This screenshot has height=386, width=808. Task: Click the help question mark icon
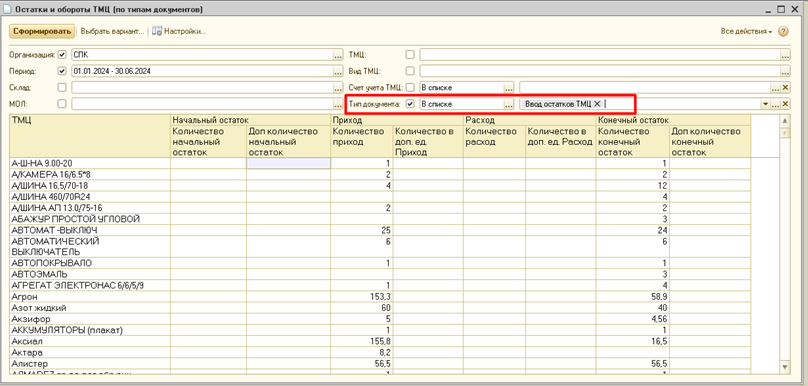(783, 31)
